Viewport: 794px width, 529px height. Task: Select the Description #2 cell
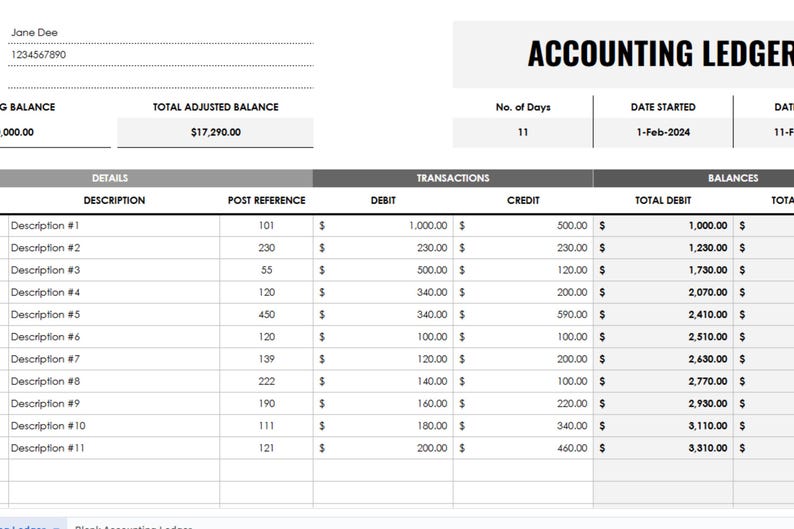114,248
